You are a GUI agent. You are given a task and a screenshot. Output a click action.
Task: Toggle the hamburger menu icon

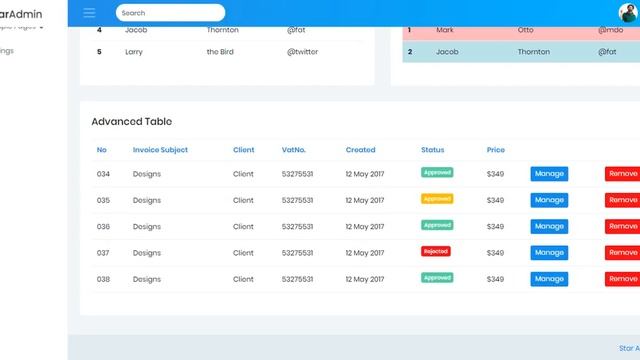89,13
